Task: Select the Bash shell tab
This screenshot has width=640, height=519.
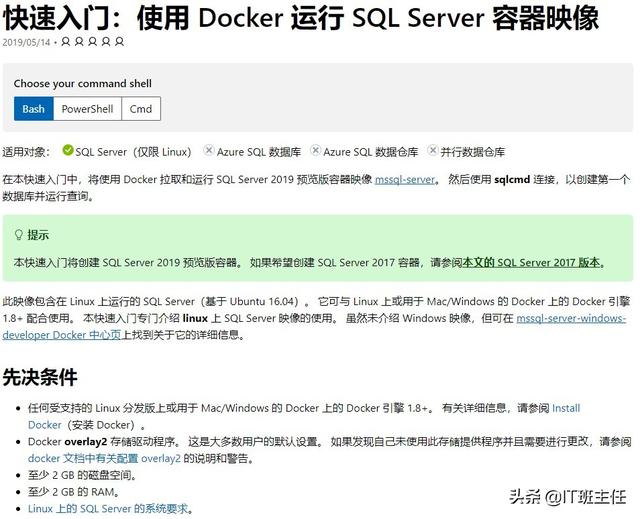Action: tap(33, 109)
